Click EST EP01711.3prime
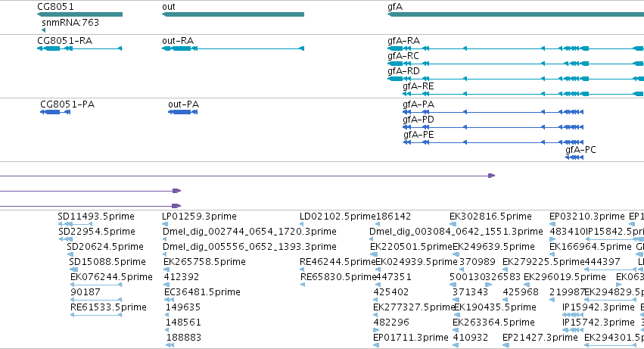 pos(411,338)
